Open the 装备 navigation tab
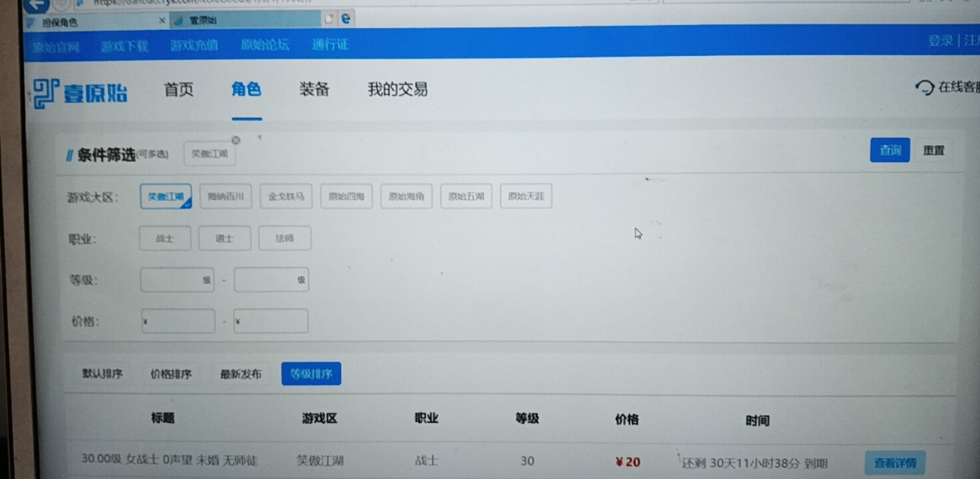The height and width of the screenshot is (479, 980). [x=314, y=90]
